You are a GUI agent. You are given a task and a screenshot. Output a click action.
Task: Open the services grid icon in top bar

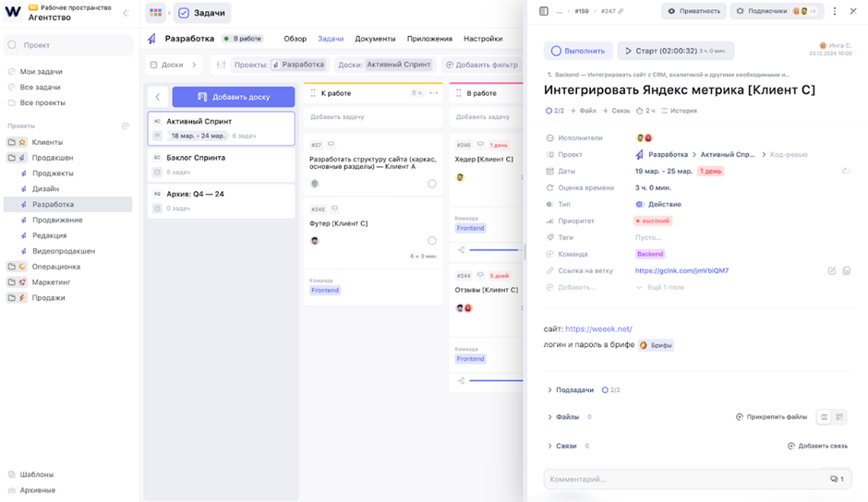[156, 13]
